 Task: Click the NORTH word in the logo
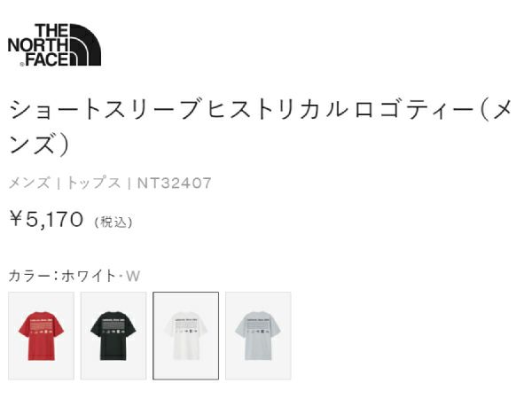tap(38, 45)
